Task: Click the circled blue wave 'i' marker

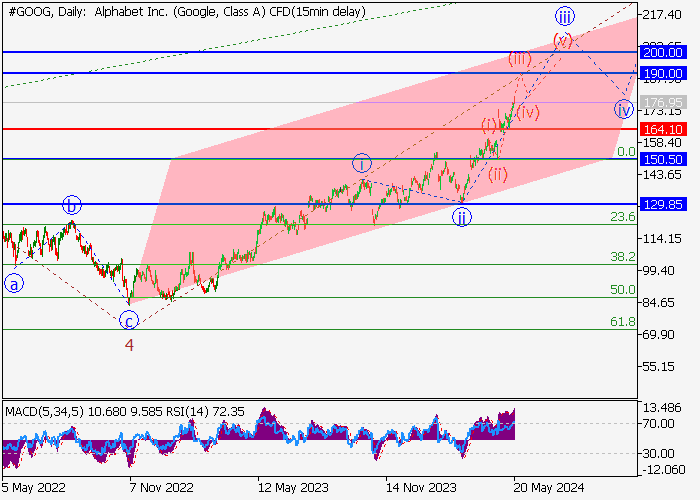Action: tap(362, 163)
